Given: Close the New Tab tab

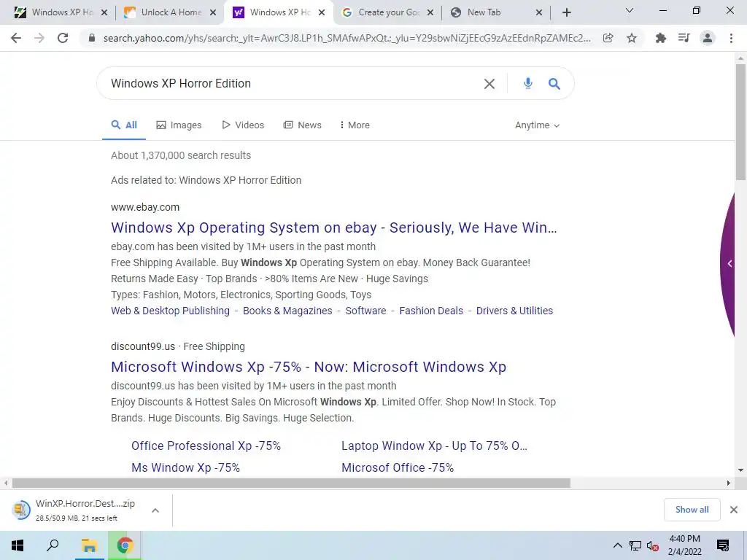Looking at the screenshot, I should point(539,13).
